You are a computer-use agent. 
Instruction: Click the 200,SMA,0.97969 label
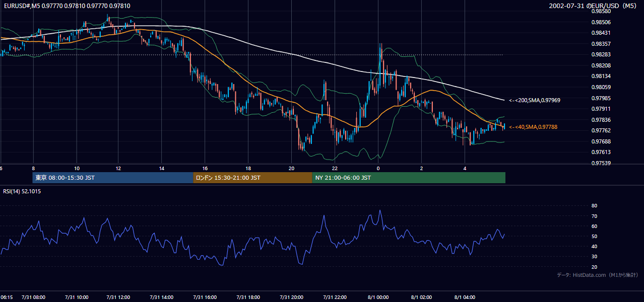tap(534, 100)
